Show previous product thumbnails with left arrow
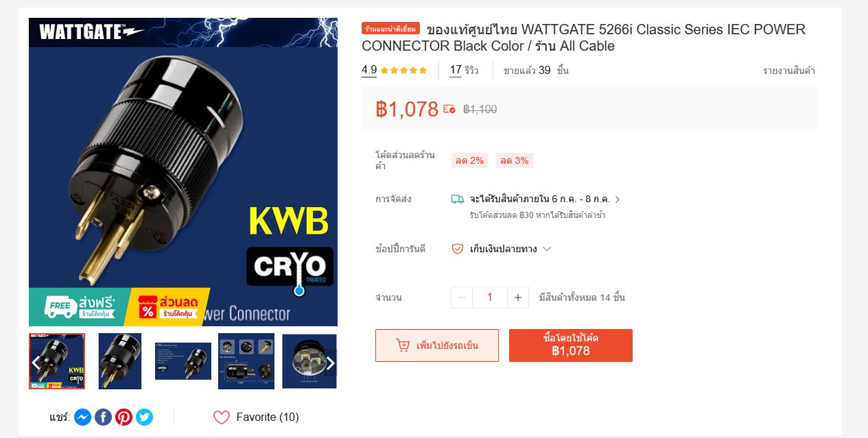This screenshot has width=868, height=438. coord(36,363)
